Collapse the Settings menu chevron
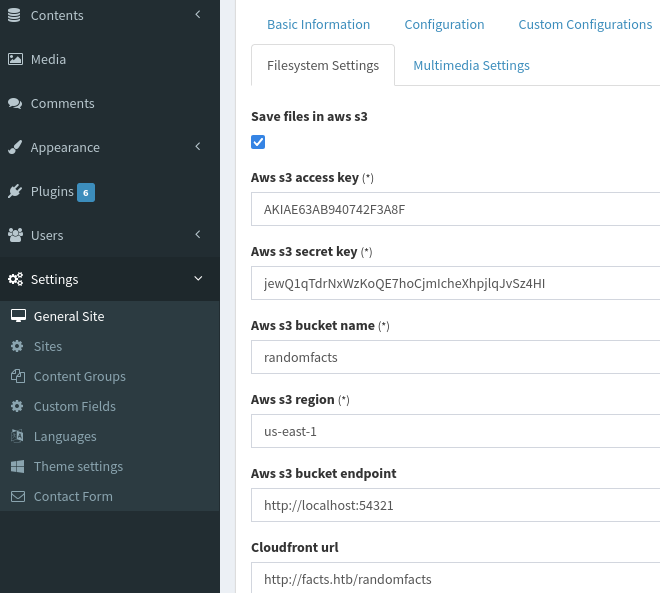This screenshot has height=593, width=660. (198, 278)
